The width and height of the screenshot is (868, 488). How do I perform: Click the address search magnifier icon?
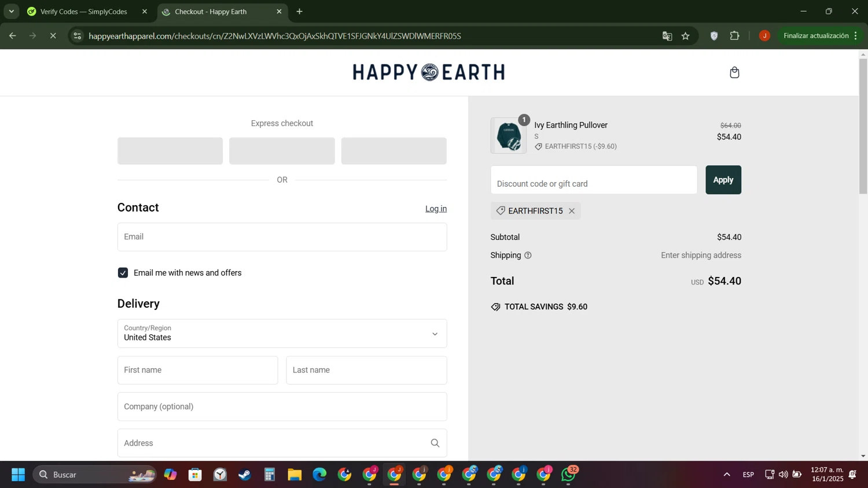pyautogui.click(x=435, y=443)
